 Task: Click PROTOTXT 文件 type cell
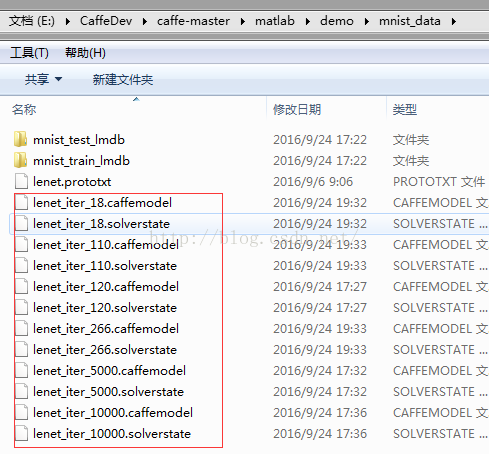(439, 182)
